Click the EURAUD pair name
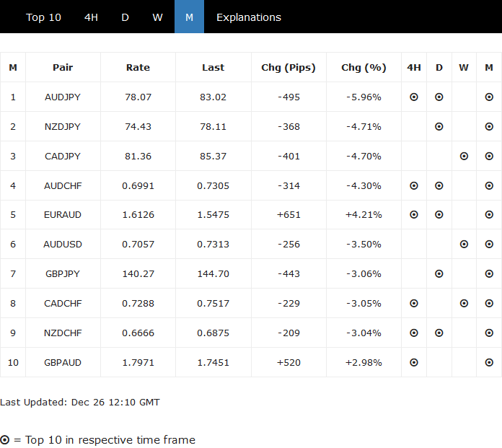502x448 pixels. [63, 215]
